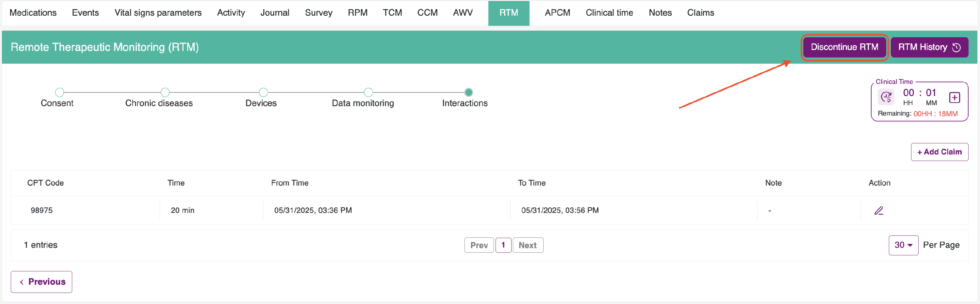
Task: Jump to the Devices step circle
Action: [263, 92]
